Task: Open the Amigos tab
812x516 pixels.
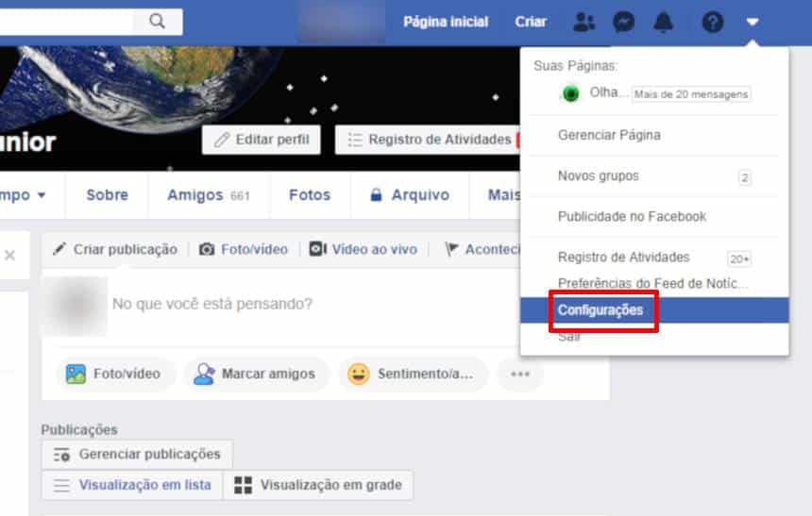Action: click(208, 195)
